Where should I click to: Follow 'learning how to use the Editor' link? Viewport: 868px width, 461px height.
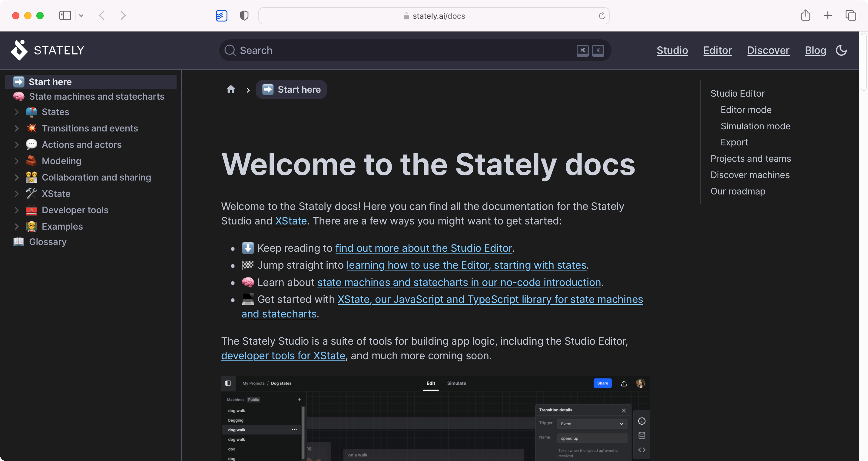coord(466,265)
